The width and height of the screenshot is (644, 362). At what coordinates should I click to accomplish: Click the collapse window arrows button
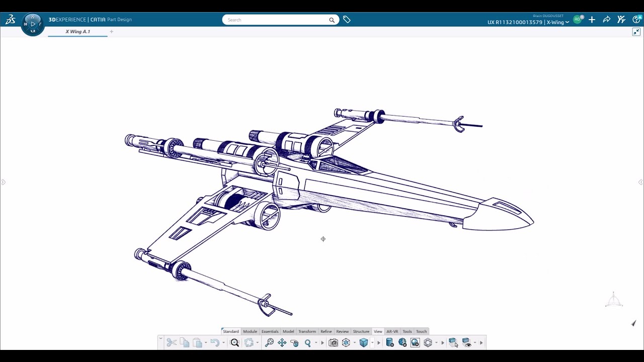point(636,32)
